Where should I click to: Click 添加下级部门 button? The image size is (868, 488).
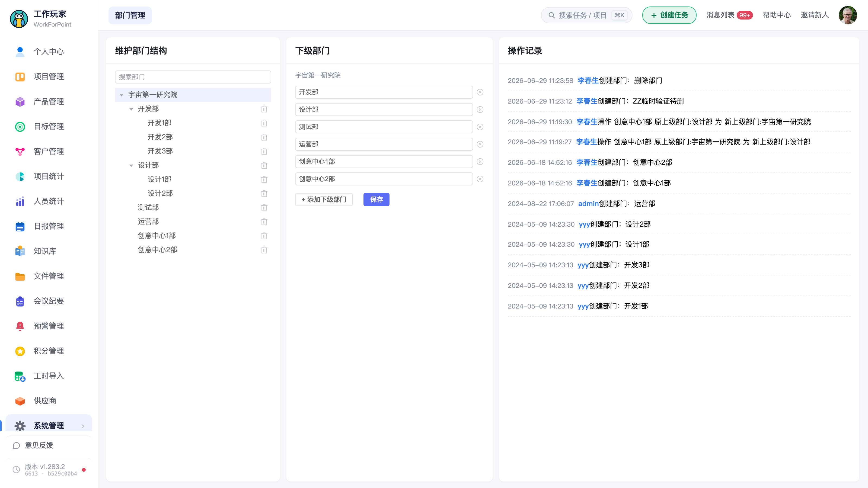pyautogui.click(x=324, y=199)
